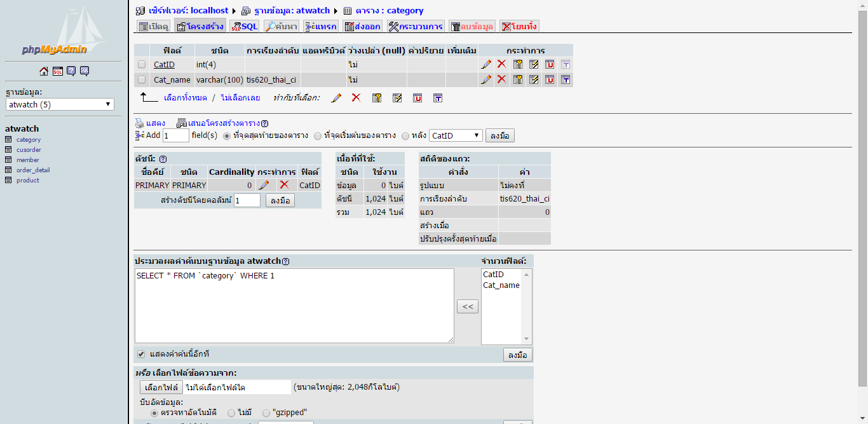Choose the "gzipped" compression radio
The height and width of the screenshot is (424, 868).
pos(266,413)
